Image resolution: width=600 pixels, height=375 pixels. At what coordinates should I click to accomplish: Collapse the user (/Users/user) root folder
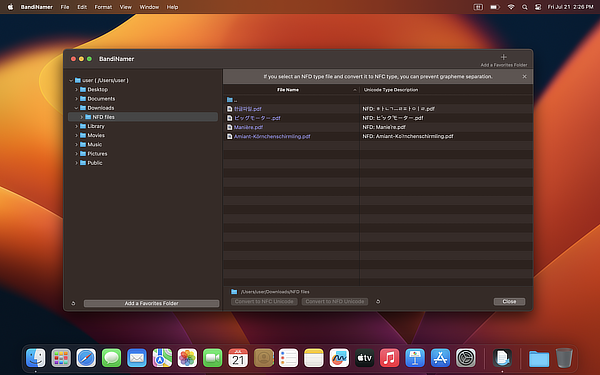point(71,80)
